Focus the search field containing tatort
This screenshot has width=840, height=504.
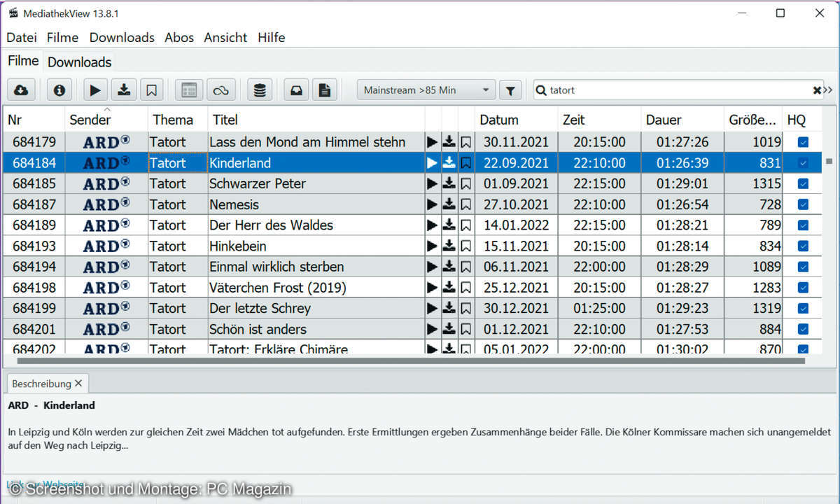click(x=679, y=90)
